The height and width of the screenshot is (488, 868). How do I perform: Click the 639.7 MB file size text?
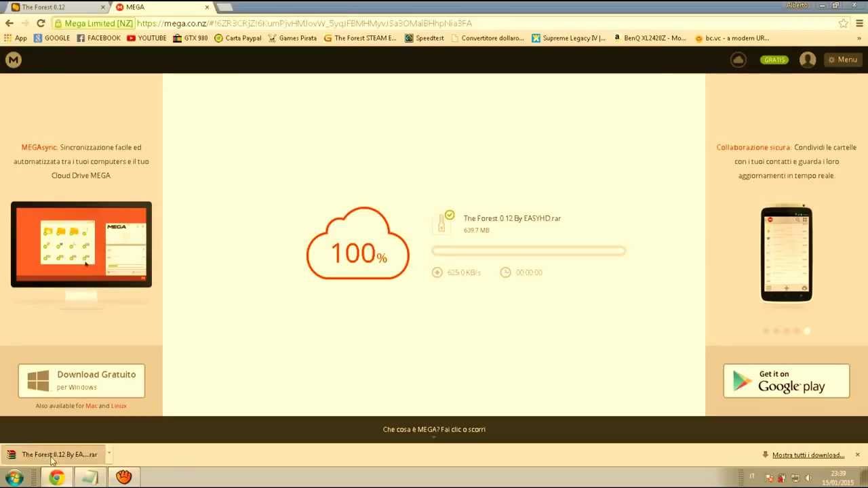click(476, 230)
